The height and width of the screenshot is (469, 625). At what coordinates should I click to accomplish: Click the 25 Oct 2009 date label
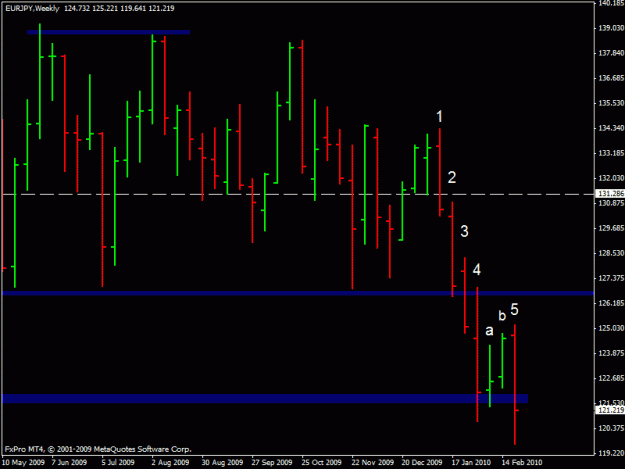322,463
